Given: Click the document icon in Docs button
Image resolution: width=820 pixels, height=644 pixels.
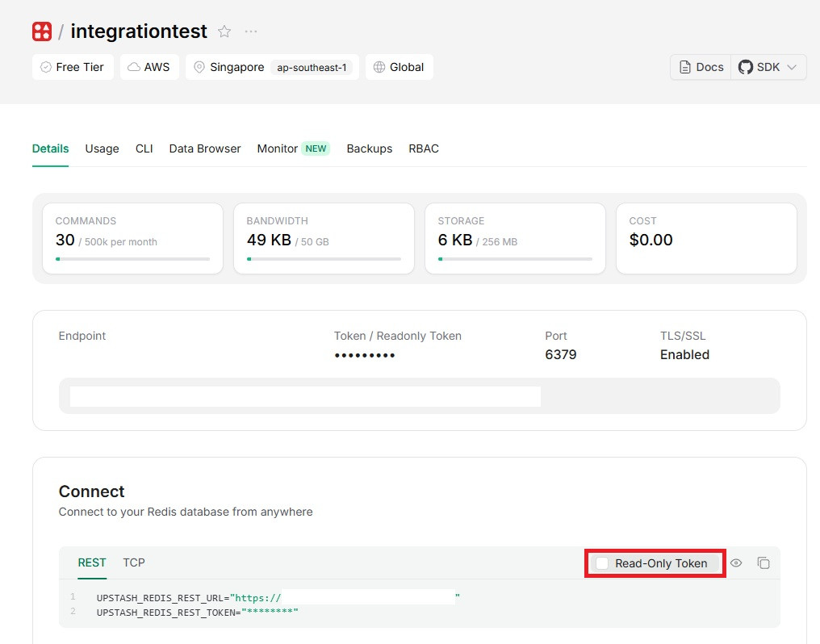Looking at the screenshot, I should point(684,67).
